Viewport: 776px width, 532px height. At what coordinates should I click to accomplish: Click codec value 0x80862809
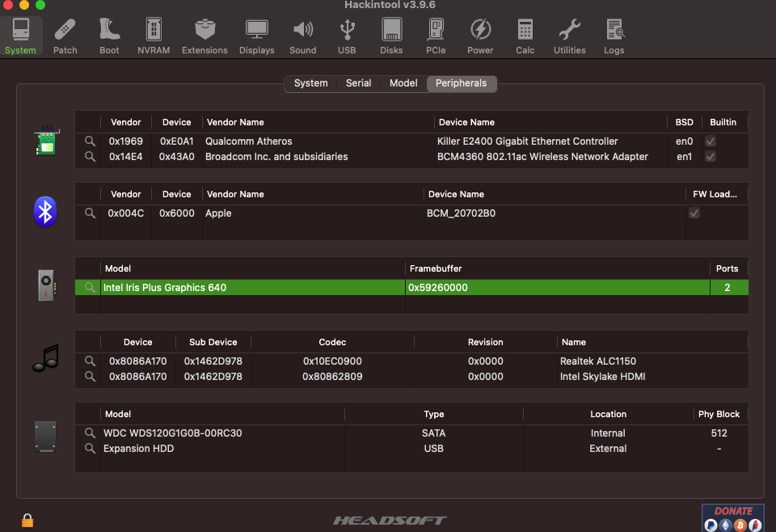tap(332, 377)
